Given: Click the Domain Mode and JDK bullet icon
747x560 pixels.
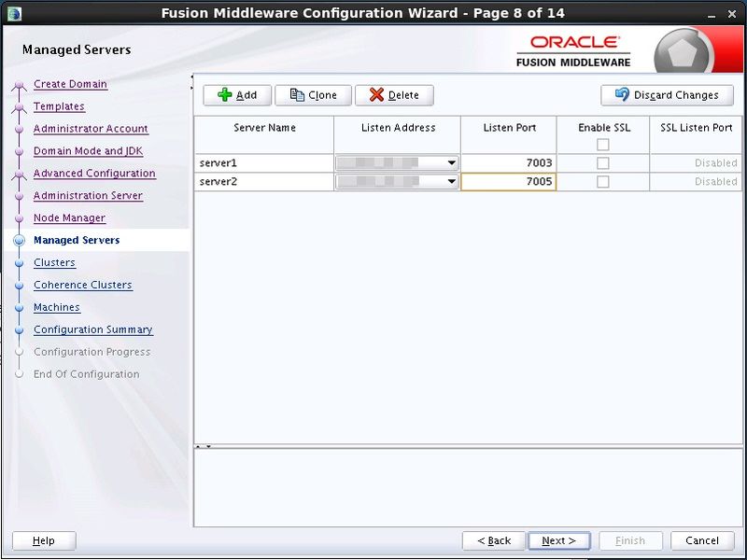Looking at the screenshot, I should tap(19, 151).
